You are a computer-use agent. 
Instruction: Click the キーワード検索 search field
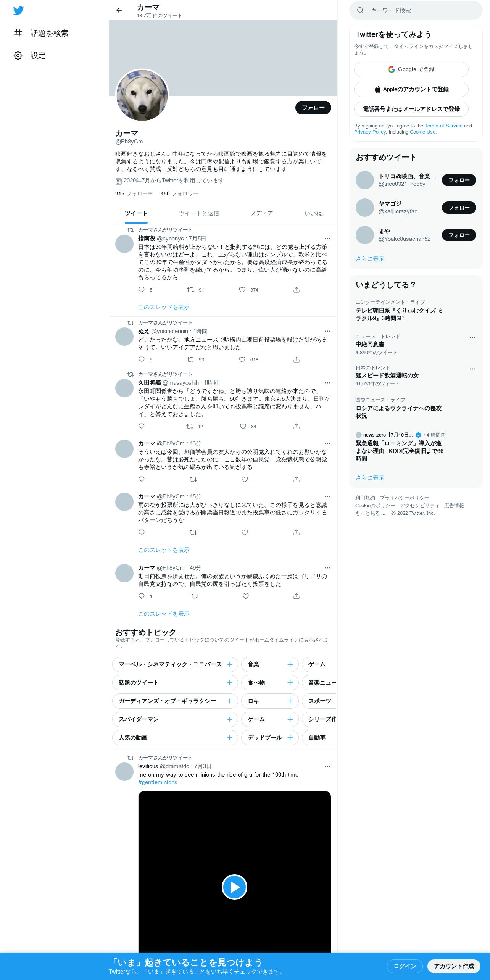pos(416,10)
